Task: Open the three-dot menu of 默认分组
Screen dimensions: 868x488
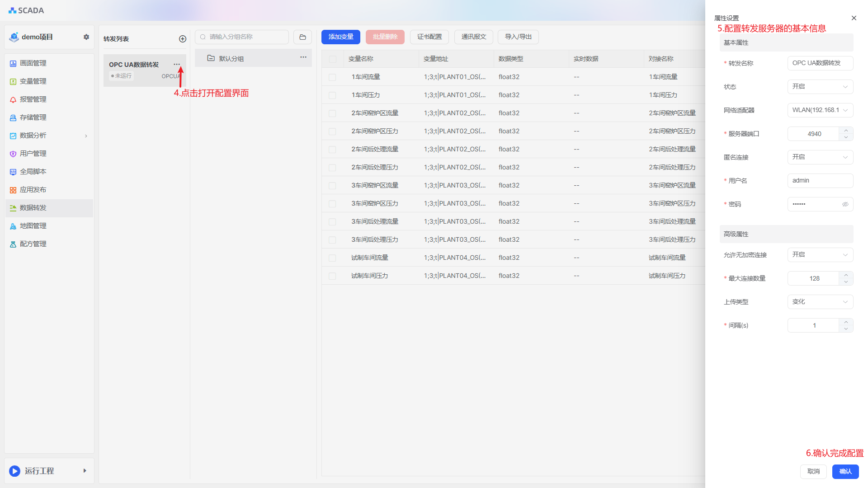Action: click(303, 57)
